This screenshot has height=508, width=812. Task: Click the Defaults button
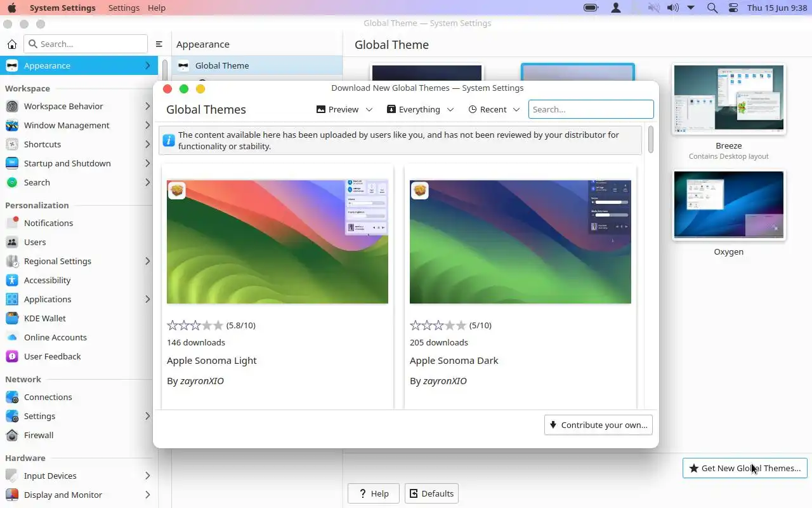[x=431, y=493]
